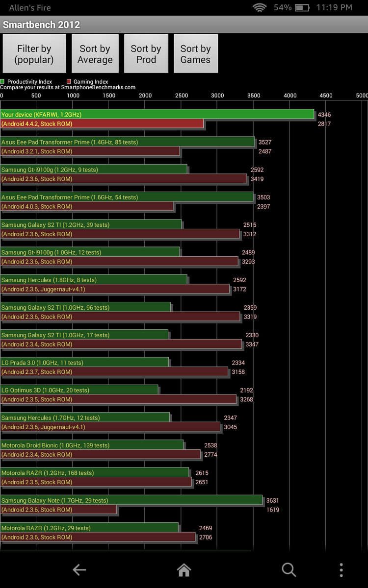Click the 4346 productivity score
368x588 pixels.
pos(324,115)
